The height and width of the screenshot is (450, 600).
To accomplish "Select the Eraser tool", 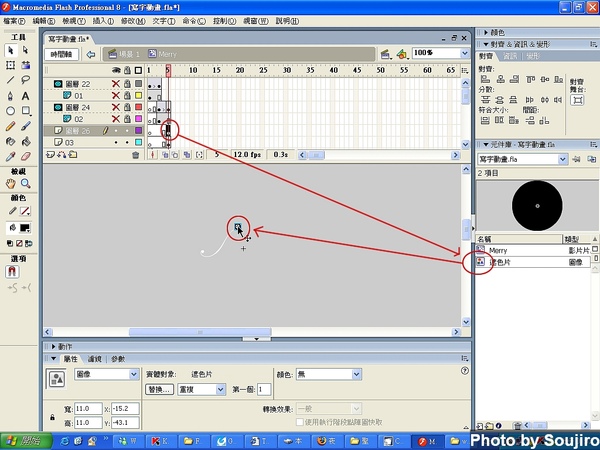I will [x=25, y=157].
